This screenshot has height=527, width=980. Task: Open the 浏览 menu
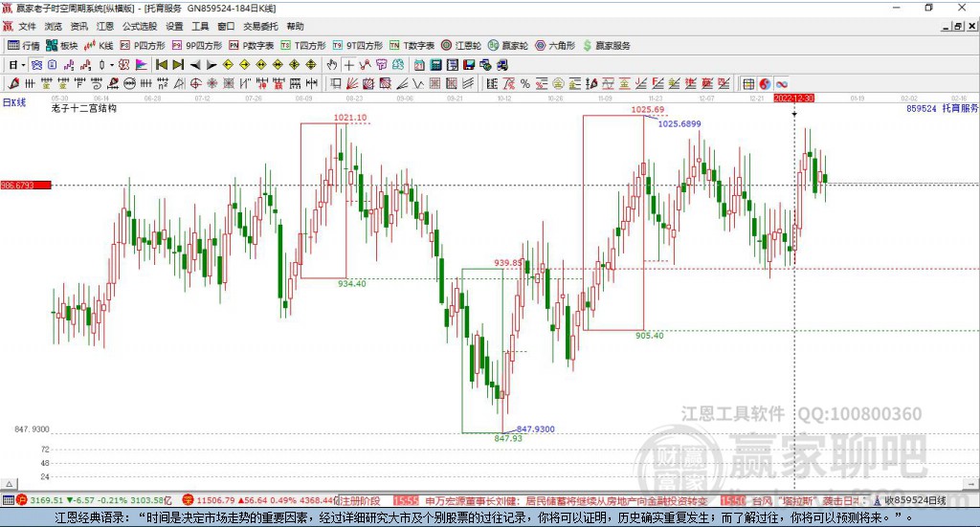click(x=54, y=26)
